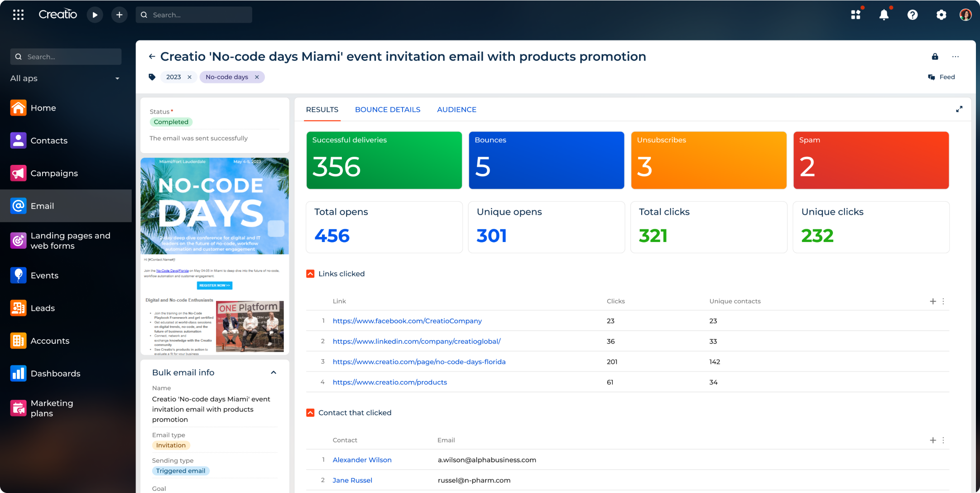Image resolution: width=980 pixels, height=493 pixels.
Task: Open the Audience tab
Action: tap(456, 109)
